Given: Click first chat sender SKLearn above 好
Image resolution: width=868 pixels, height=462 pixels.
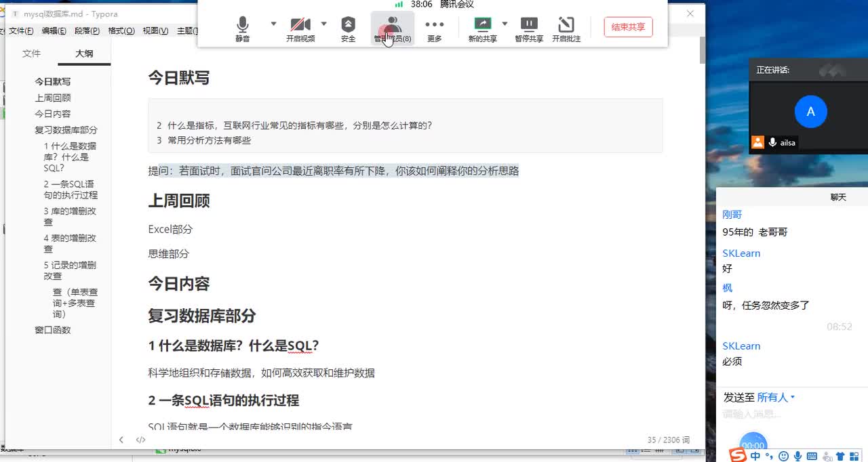Looking at the screenshot, I should [x=741, y=253].
